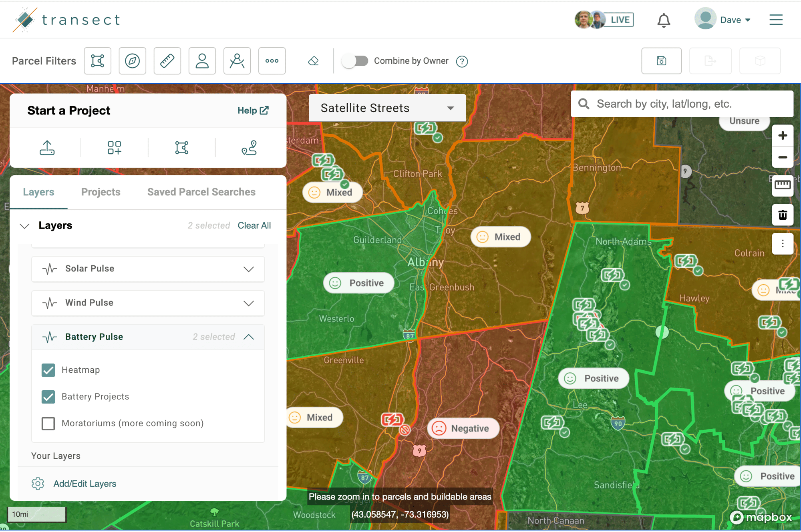Zoom in on the map
This screenshot has width=801, height=532.
pyautogui.click(x=783, y=135)
